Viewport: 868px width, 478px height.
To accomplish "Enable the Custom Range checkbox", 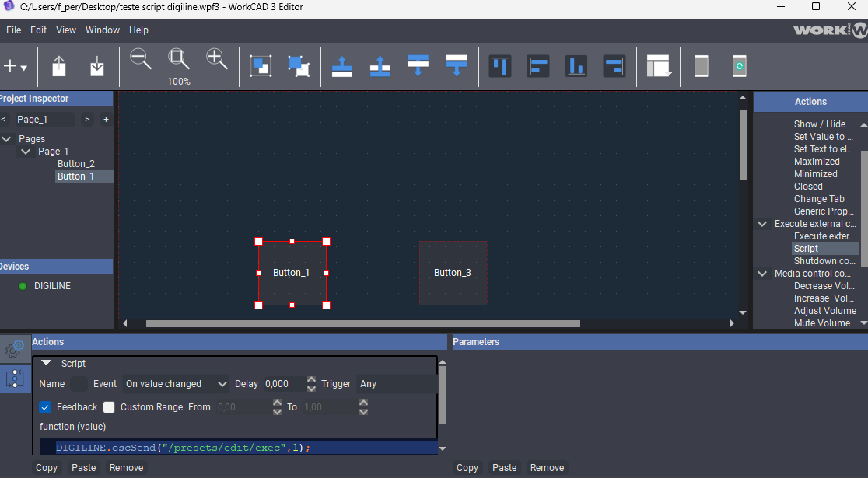I will [109, 407].
